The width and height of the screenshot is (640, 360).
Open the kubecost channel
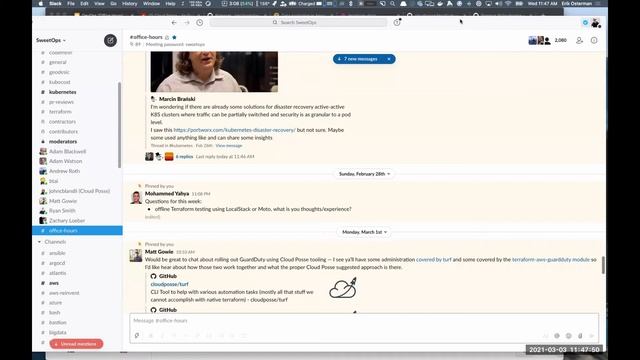[x=60, y=82]
